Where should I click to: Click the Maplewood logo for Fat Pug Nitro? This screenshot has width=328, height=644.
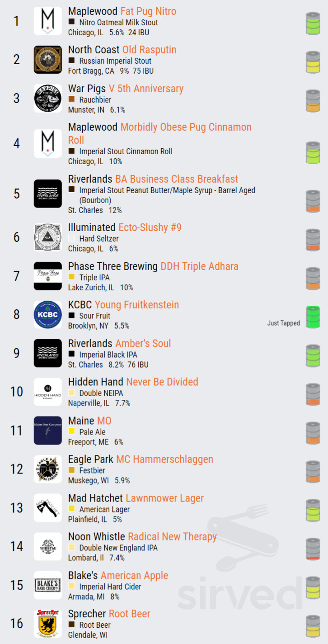47,21
